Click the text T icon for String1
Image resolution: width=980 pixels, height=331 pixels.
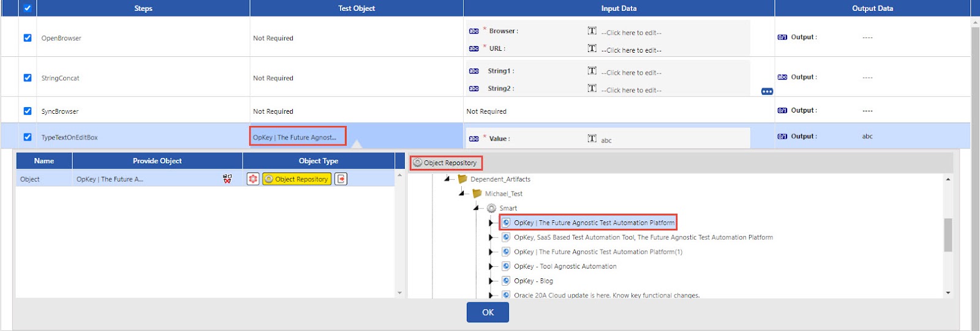pyautogui.click(x=592, y=70)
